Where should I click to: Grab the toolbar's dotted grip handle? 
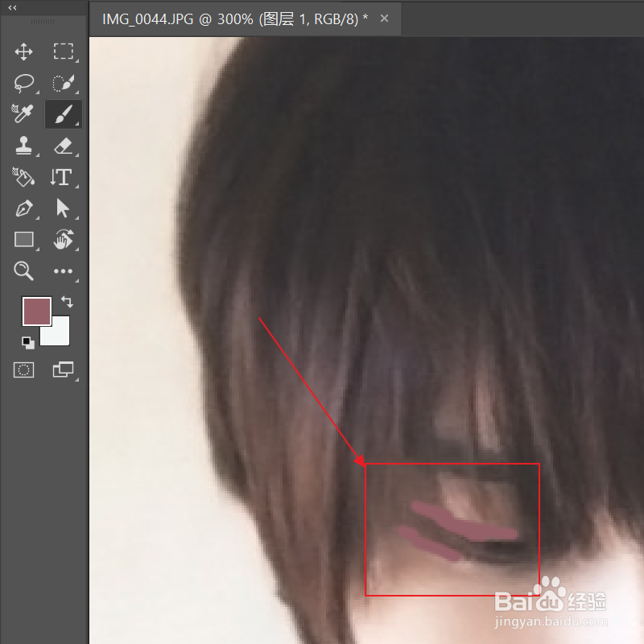click(43, 22)
